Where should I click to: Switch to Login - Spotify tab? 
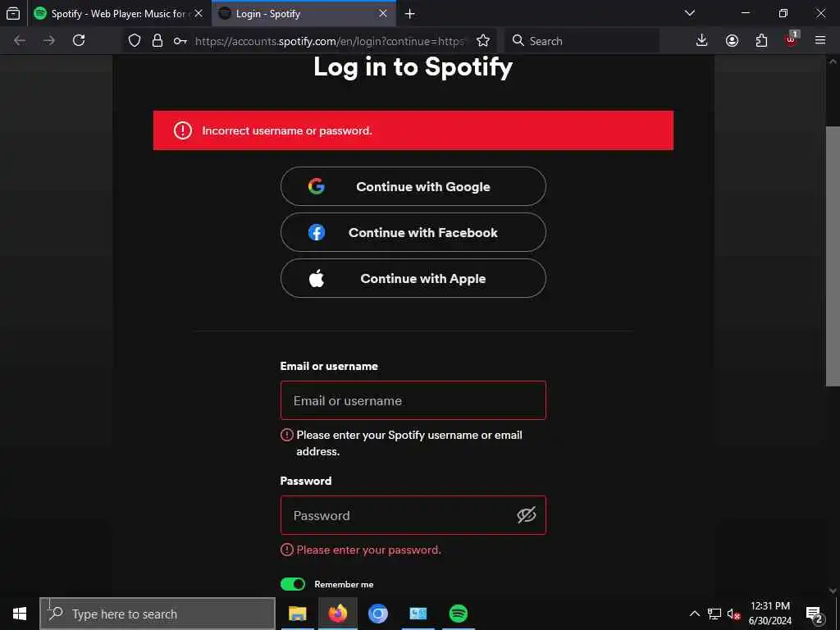[x=304, y=13]
